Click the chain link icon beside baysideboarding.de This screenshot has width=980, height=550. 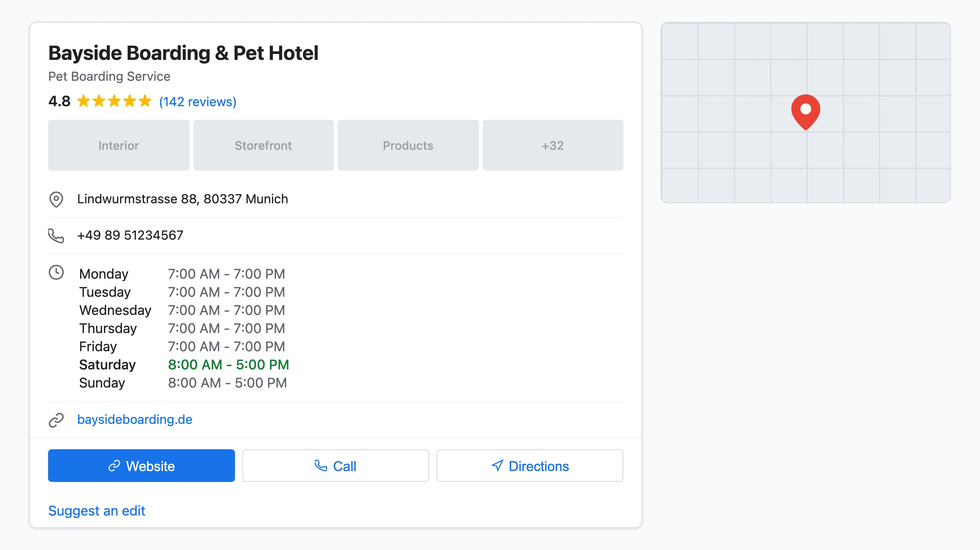pyautogui.click(x=56, y=420)
